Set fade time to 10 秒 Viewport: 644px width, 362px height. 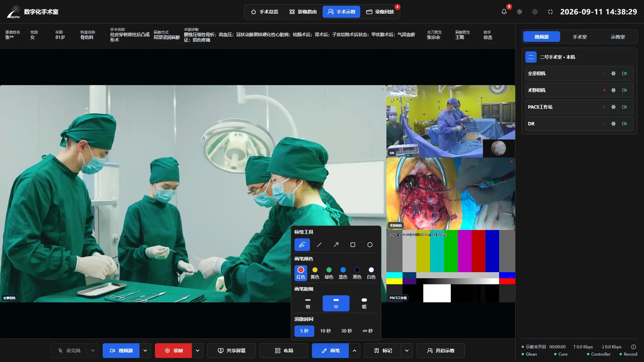click(326, 331)
